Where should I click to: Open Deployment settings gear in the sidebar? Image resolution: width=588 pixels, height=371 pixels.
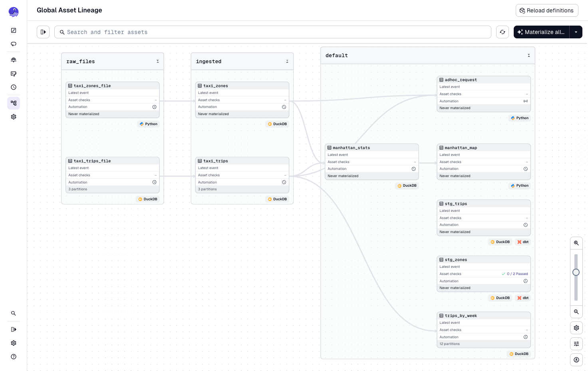pos(14,117)
